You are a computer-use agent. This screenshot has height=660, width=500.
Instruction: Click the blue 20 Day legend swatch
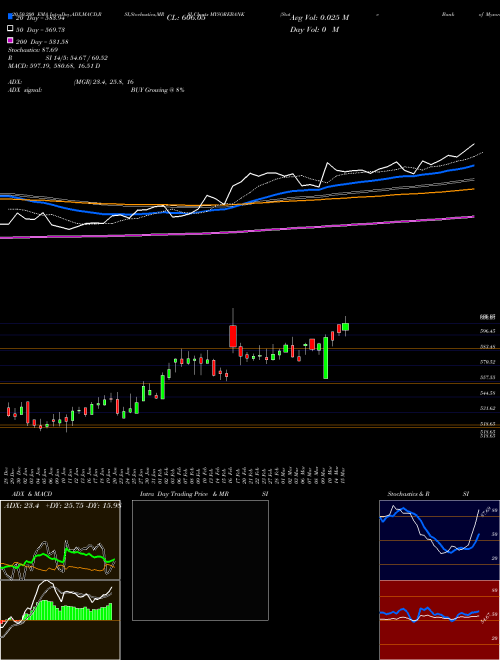11,17
